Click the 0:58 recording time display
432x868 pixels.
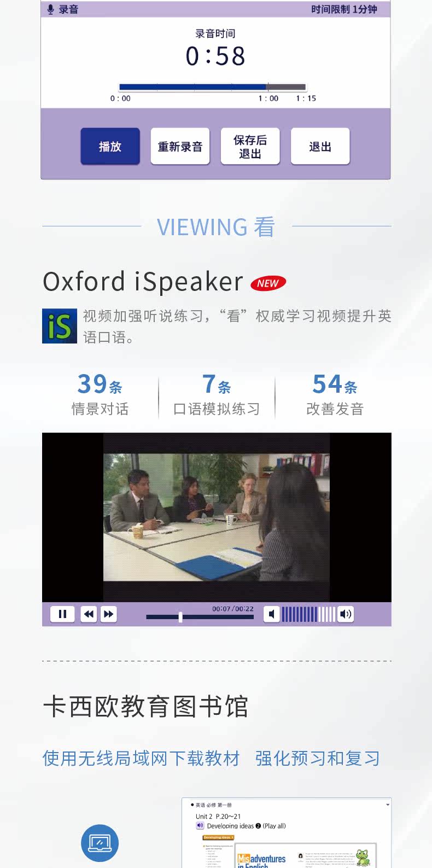215,56
